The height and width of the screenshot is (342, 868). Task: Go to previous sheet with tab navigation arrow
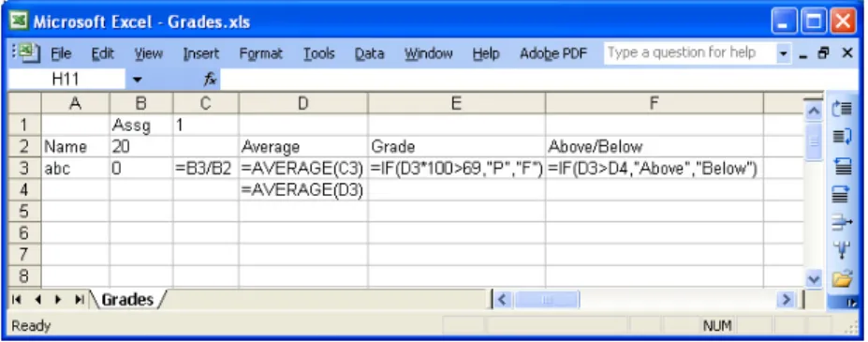click(x=37, y=300)
